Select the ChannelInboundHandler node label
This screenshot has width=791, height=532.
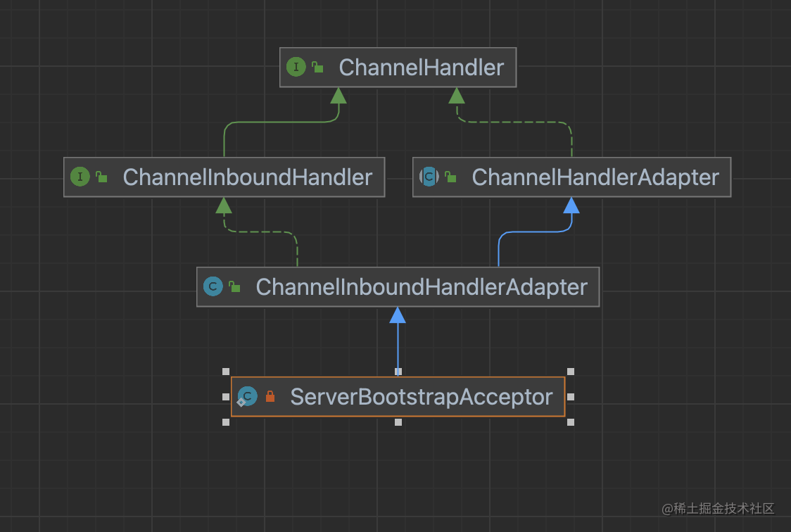(248, 177)
